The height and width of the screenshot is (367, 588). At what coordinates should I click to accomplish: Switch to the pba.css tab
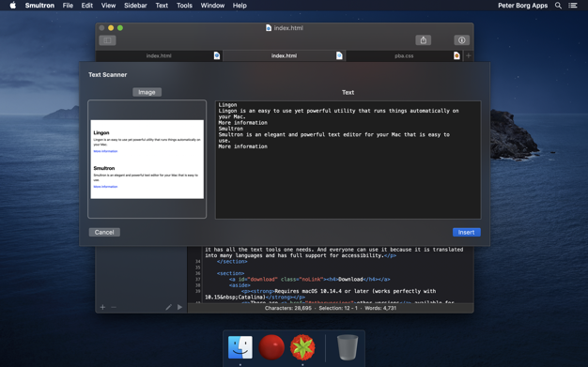click(x=404, y=56)
